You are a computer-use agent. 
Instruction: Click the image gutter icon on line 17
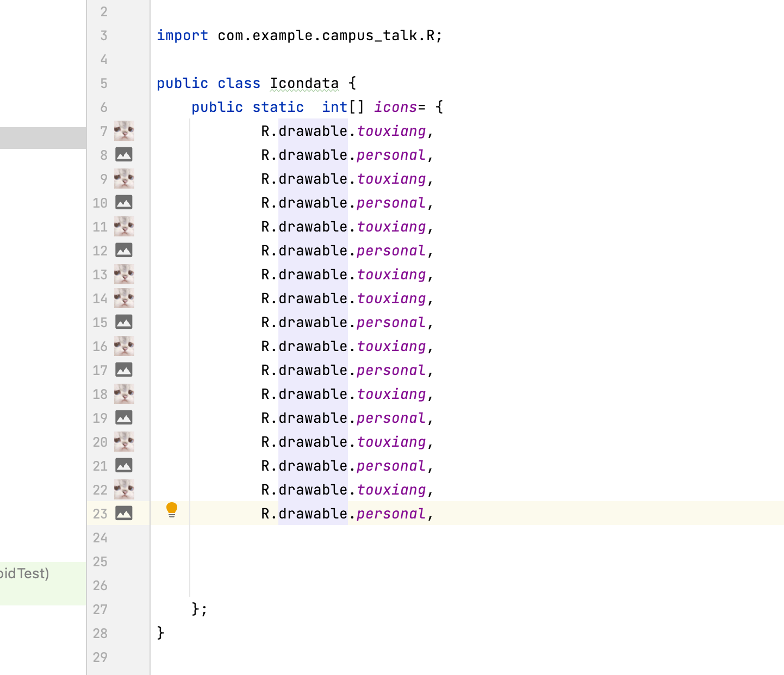[x=124, y=370]
